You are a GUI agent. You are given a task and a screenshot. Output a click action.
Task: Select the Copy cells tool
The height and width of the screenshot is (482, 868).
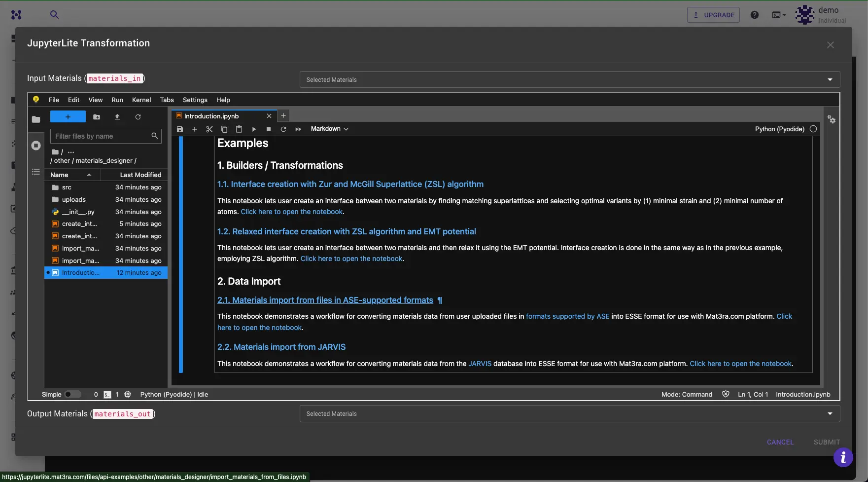(x=224, y=129)
